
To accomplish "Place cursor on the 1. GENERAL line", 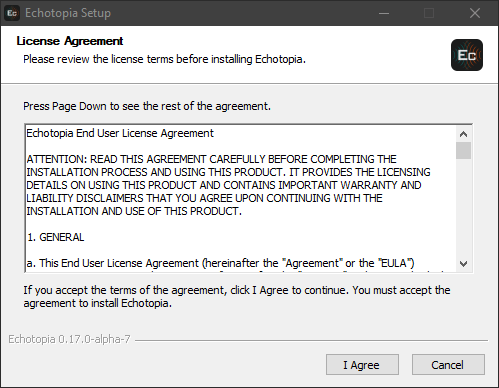I will [56, 237].
